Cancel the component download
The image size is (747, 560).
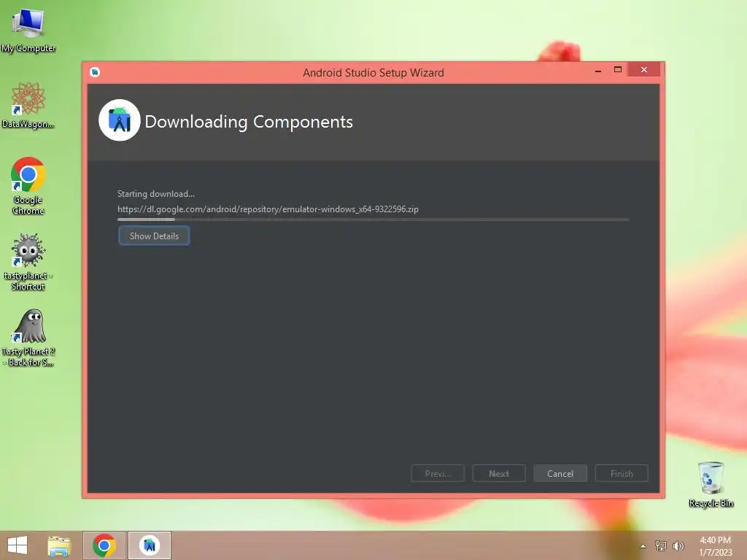click(x=560, y=473)
